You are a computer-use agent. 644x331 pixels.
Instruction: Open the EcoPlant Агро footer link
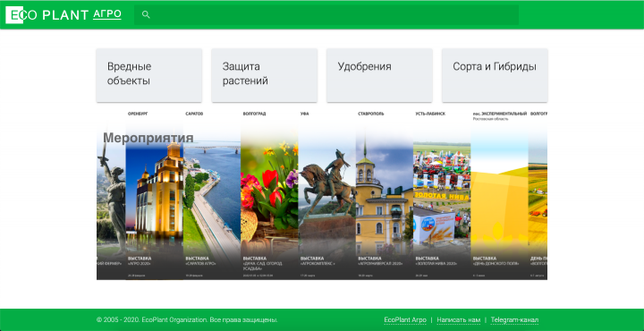405,320
